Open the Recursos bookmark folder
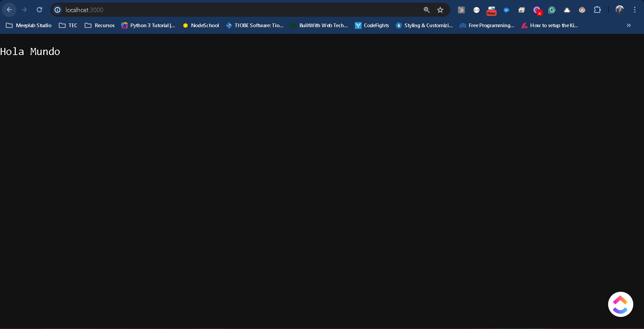 click(100, 25)
